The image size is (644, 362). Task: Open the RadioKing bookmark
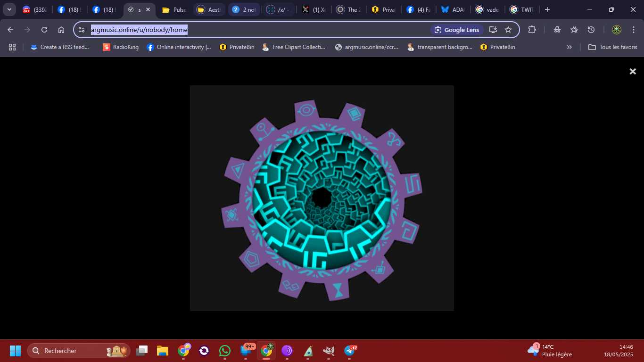coord(121,47)
